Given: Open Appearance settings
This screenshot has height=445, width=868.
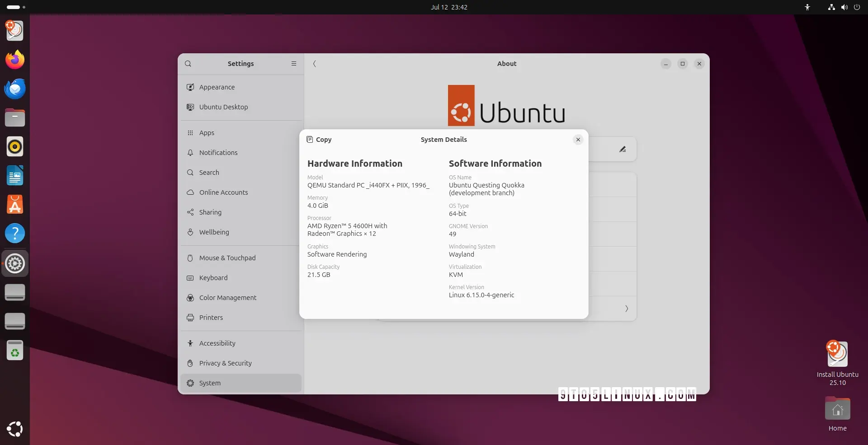Looking at the screenshot, I should (x=217, y=87).
